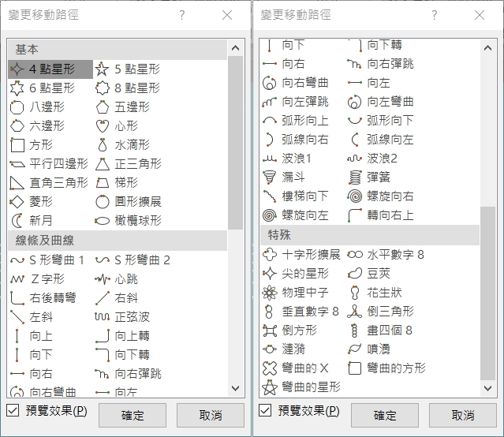504x437 pixels.
Task: Select the 5 點星形 motion path icon
Action: (x=103, y=69)
